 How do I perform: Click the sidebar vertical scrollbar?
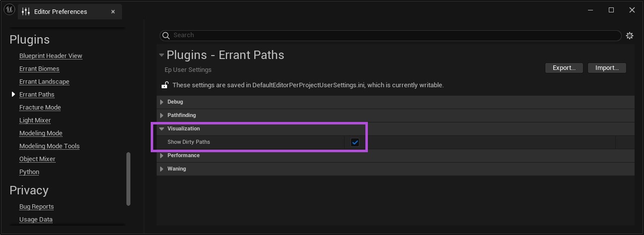(128, 178)
